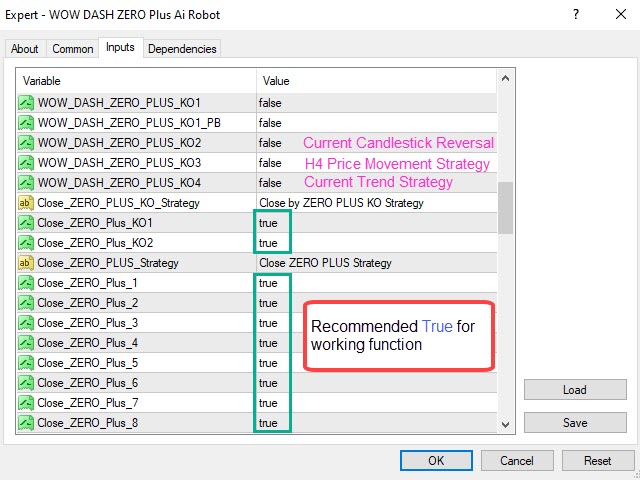Click the icon beside Close_ZERO_Plus_1
This screenshot has height=480, width=640.
[x=26, y=283]
